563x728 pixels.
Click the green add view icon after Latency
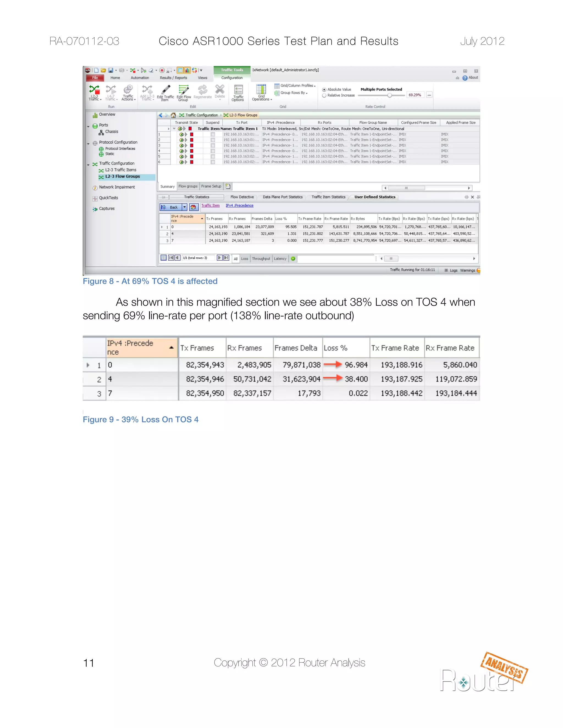(293, 259)
